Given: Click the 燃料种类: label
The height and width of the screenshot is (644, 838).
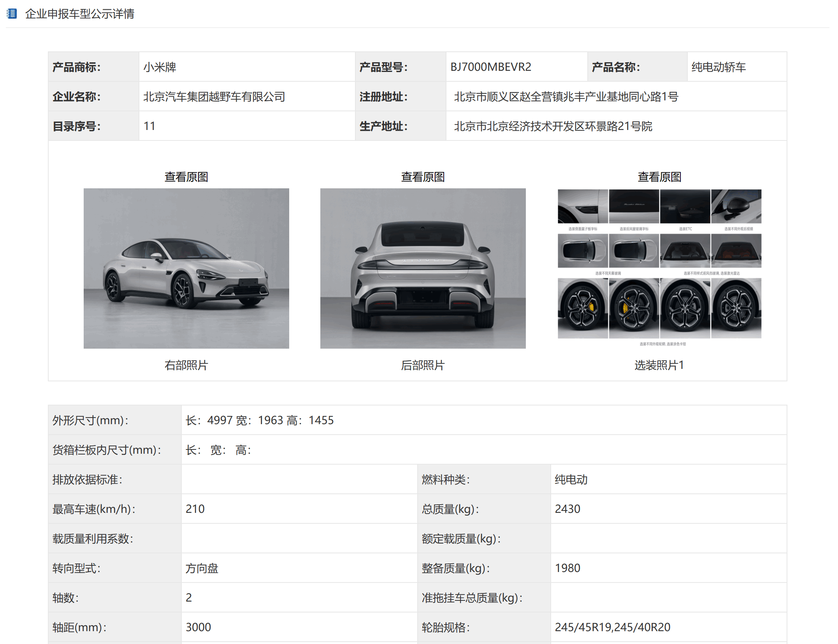Looking at the screenshot, I should tap(446, 479).
